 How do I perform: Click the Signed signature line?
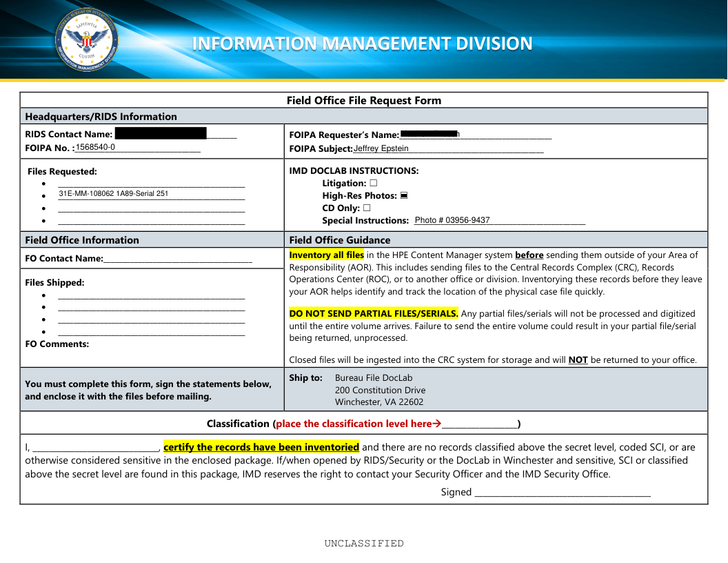pyautogui.click(x=563, y=492)
